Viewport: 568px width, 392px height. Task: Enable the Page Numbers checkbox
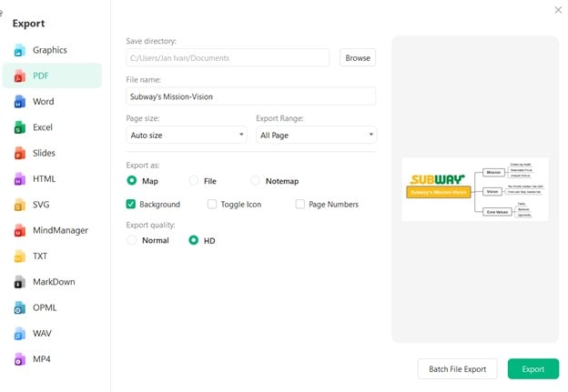tap(300, 204)
